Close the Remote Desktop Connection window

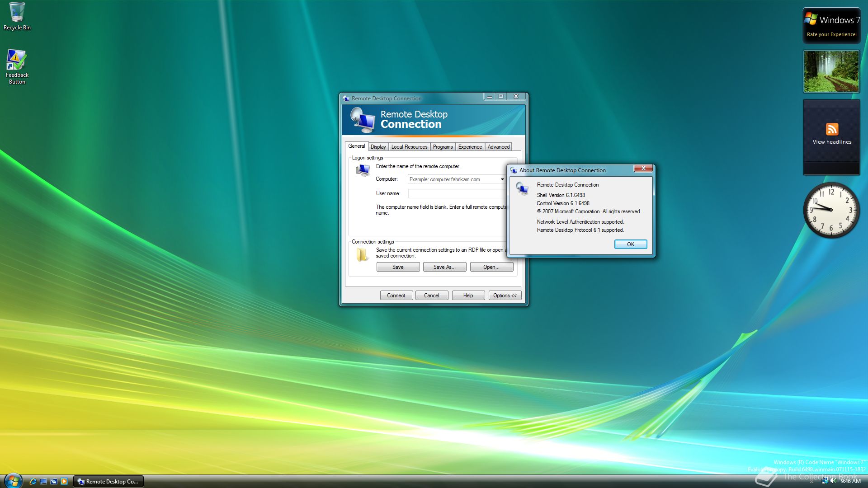coord(516,96)
